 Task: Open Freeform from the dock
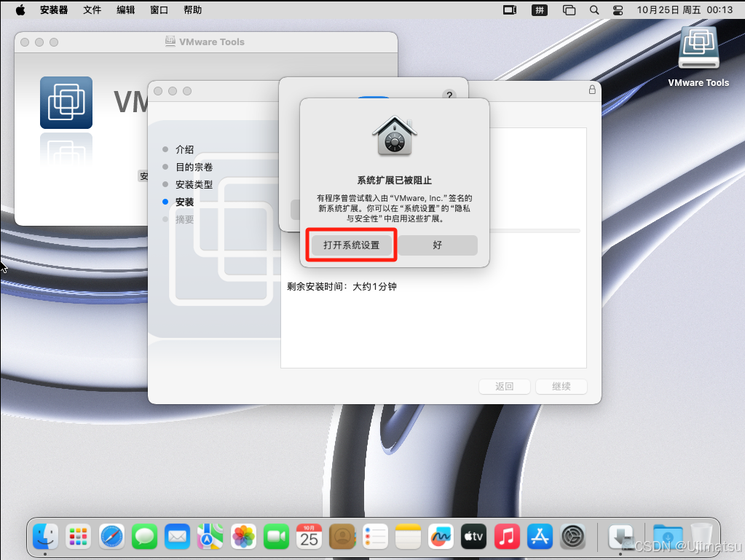click(x=441, y=537)
